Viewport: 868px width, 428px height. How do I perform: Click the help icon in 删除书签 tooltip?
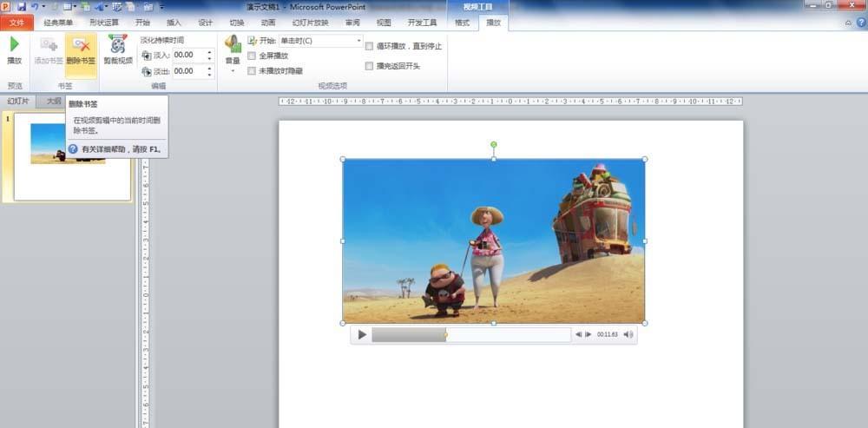pos(73,149)
